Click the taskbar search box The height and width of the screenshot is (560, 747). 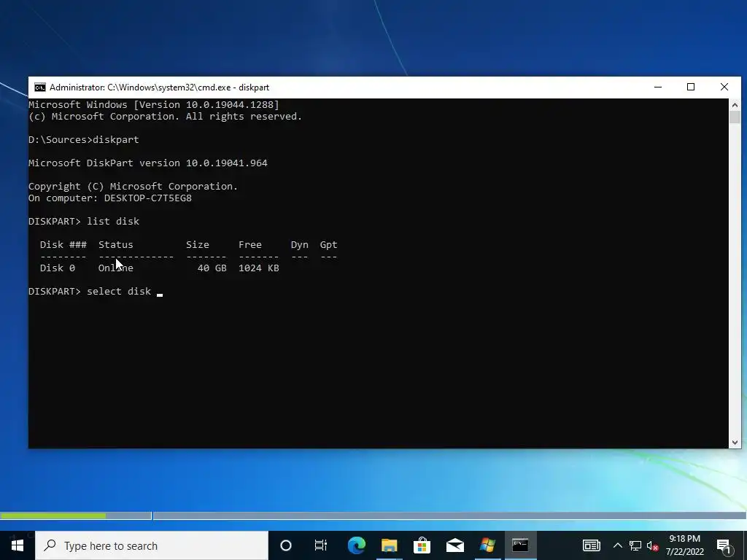tap(152, 545)
